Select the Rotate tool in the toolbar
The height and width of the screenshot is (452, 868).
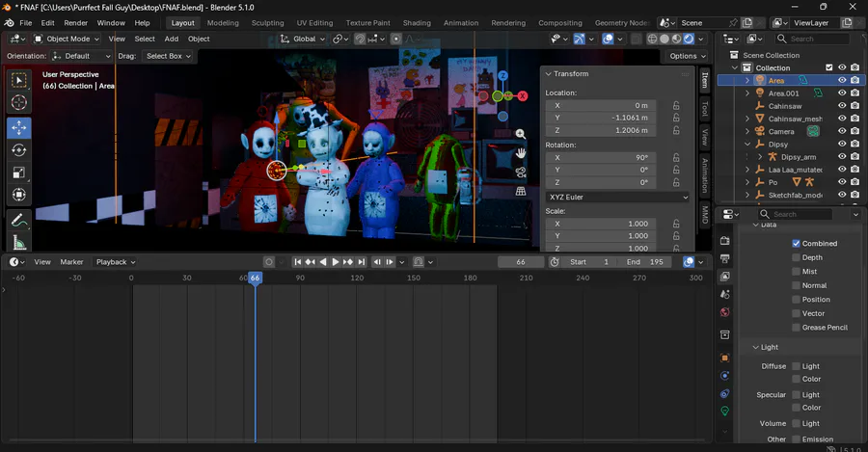(19, 150)
